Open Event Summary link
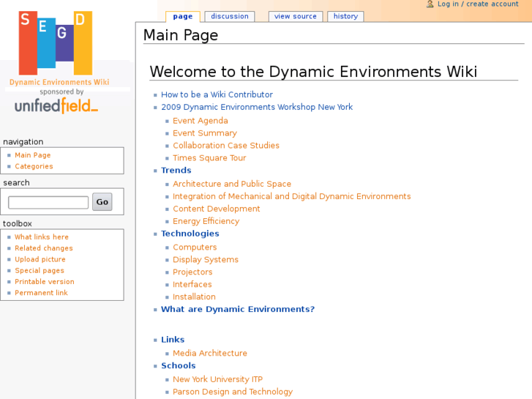The height and width of the screenshot is (399, 532). pos(205,133)
